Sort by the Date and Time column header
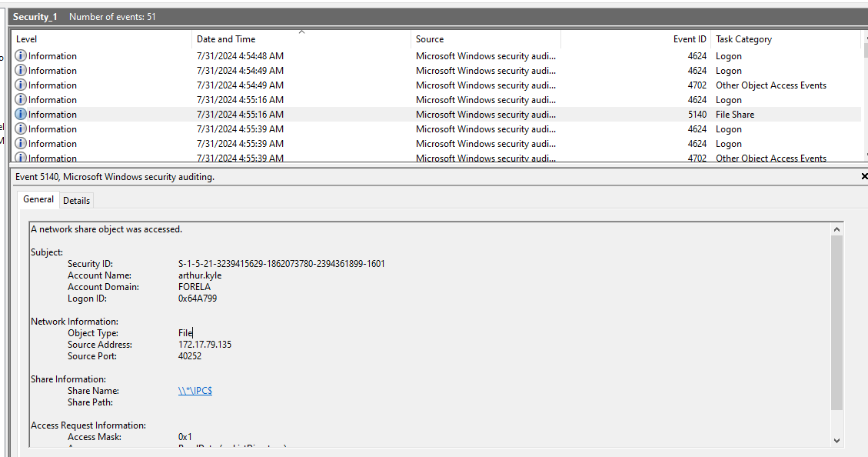 (x=301, y=39)
